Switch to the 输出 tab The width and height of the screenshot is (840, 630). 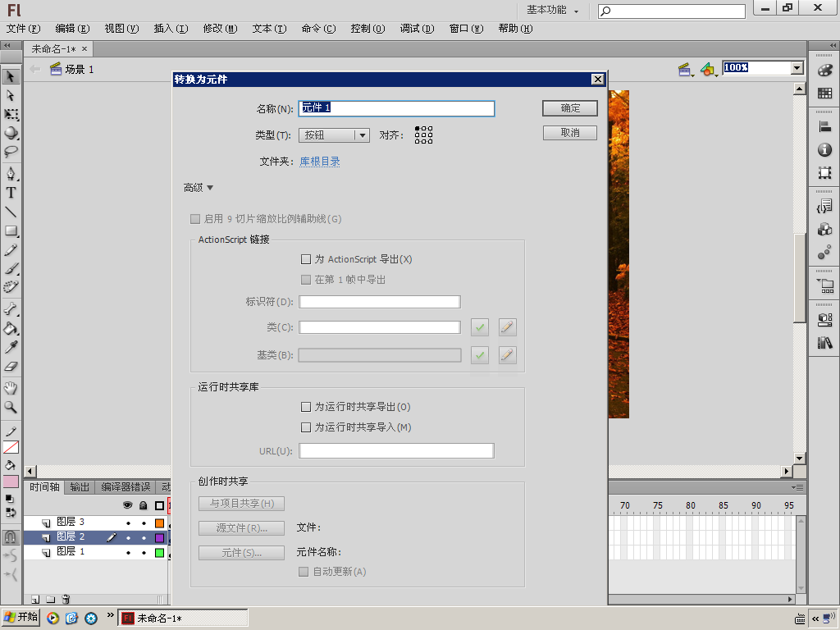[x=80, y=487]
